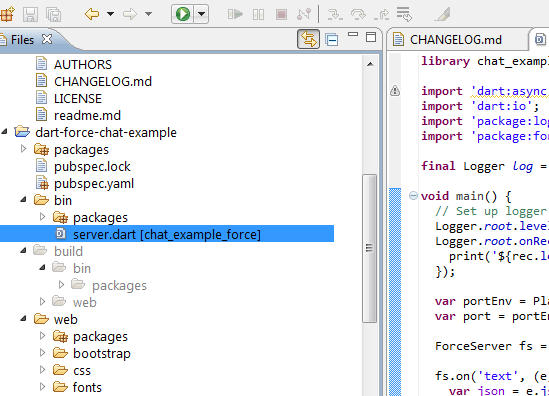Screen dimensions: 549x396
Task: Click the Resume debug icon
Action: coord(235,14)
